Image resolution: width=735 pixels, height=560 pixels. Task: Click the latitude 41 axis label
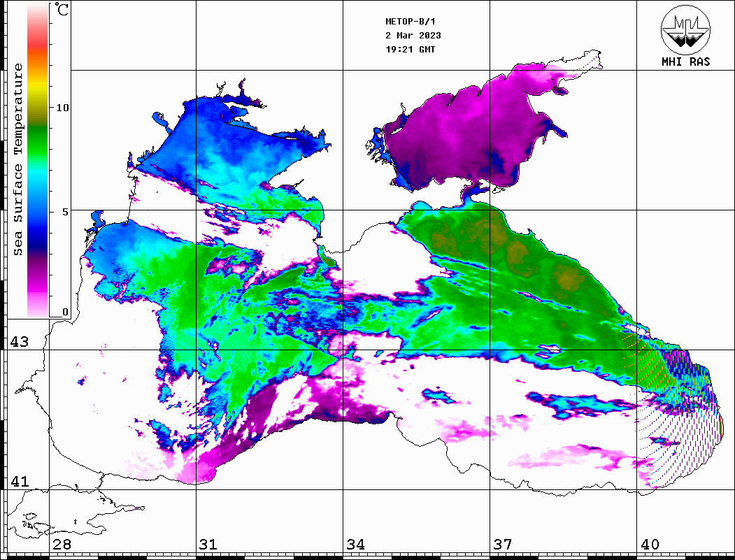click(x=18, y=482)
